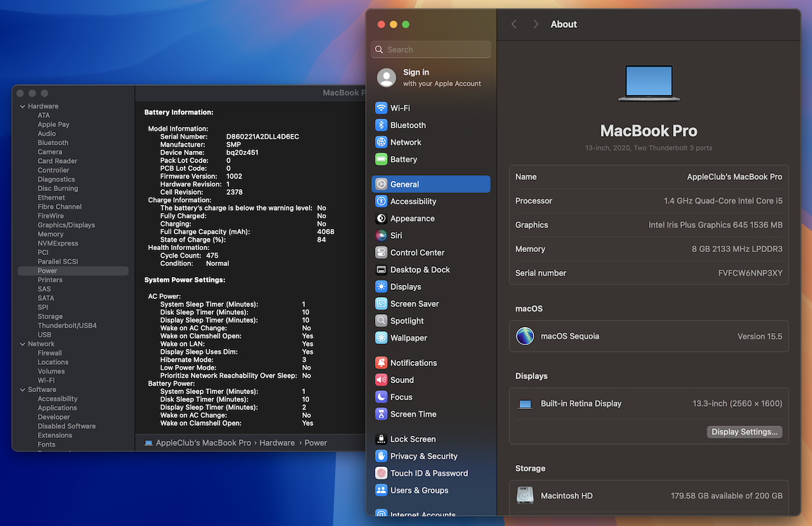This screenshot has width=812, height=526.
Task: Open the Displays icon in sidebar
Action: pos(381,287)
